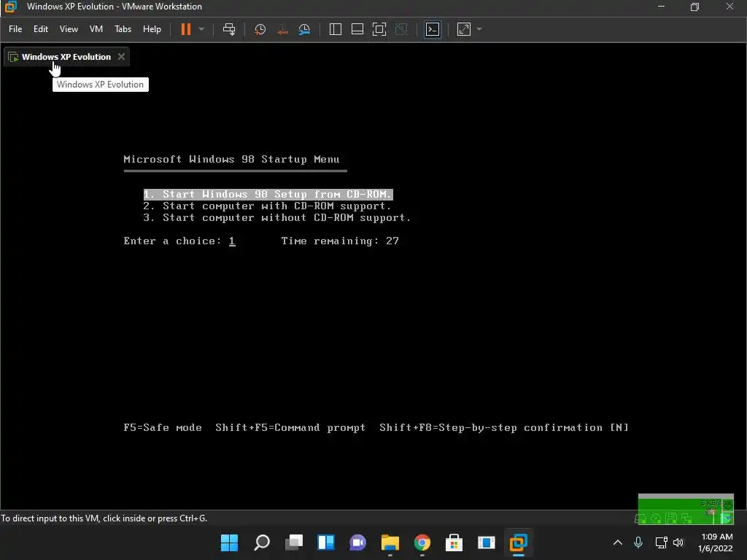The height and width of the screenshot is (560, 747).
Task: Click the Shift+F5=Command prompt hint
Action: click(290, 427)
